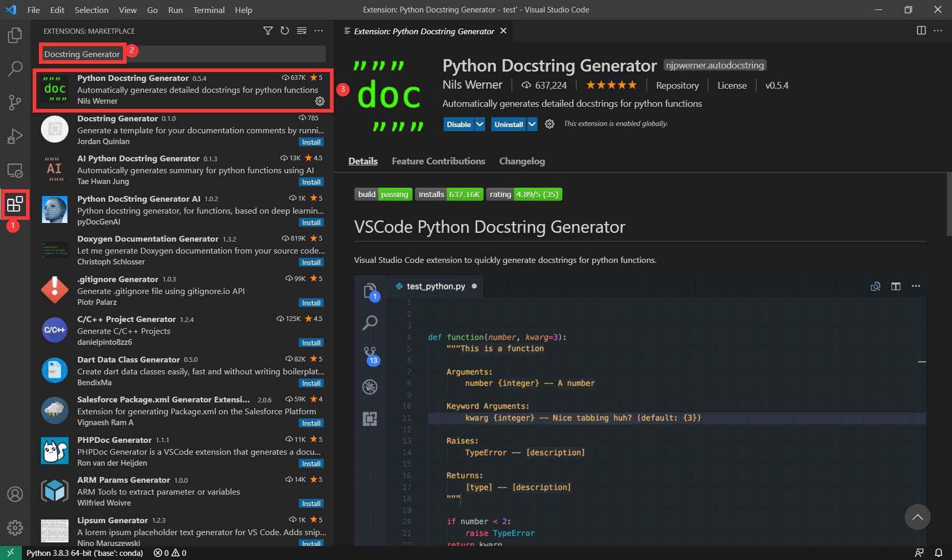The image size is (952, 560).
Task: Open the Run menu
Action: 175,10
